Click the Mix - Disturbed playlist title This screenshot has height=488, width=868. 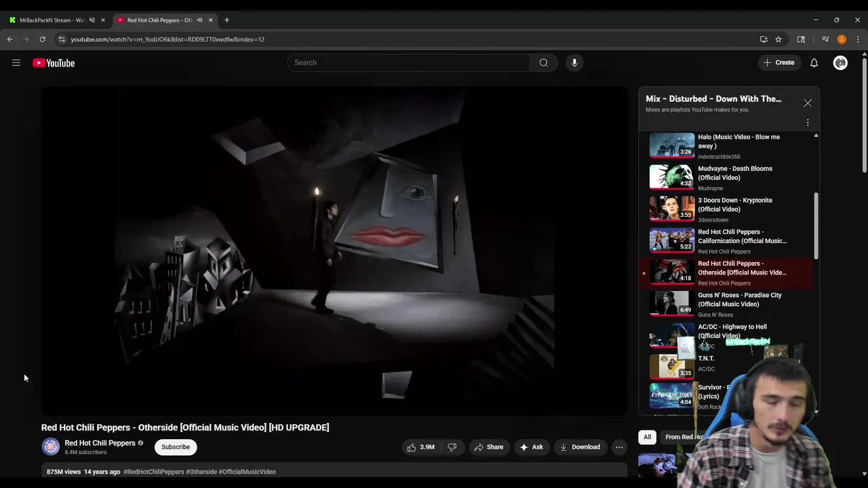[x=713, y=99]
